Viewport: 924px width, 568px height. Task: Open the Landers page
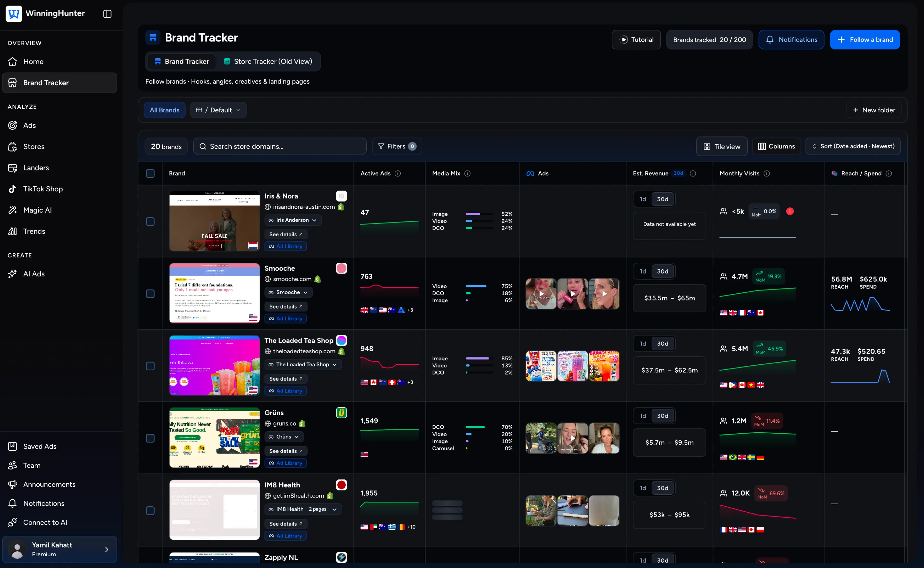click(x=60, y=168)
